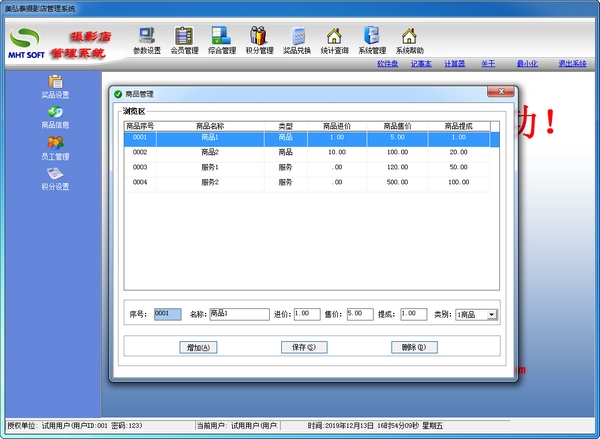Image resolution: width=600 pixels, height=439 pixels.
Task: Expand the 类别 category dropdown
Action: pyautogui.click(x=491, y=314)
